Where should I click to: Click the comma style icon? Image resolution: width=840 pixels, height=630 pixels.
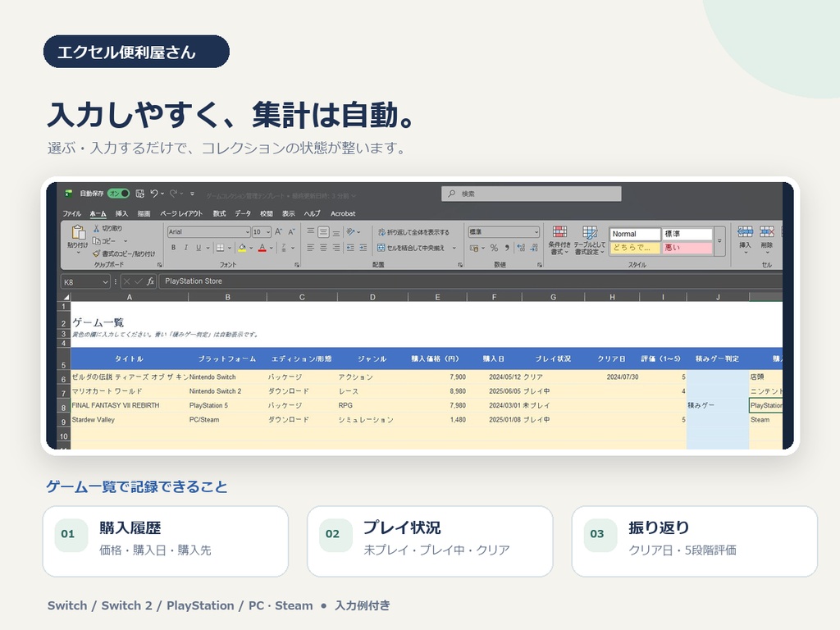pos(507,248)
